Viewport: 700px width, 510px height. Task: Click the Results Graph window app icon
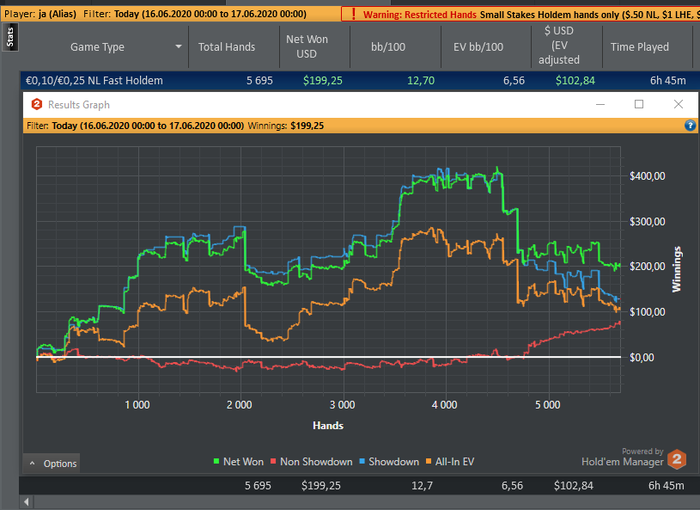tap(37, 105)
